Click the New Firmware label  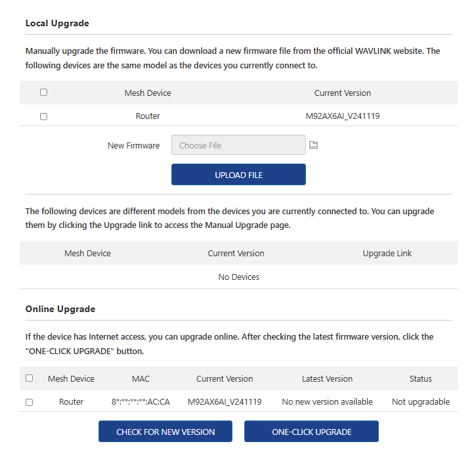[x=133, y=145]
